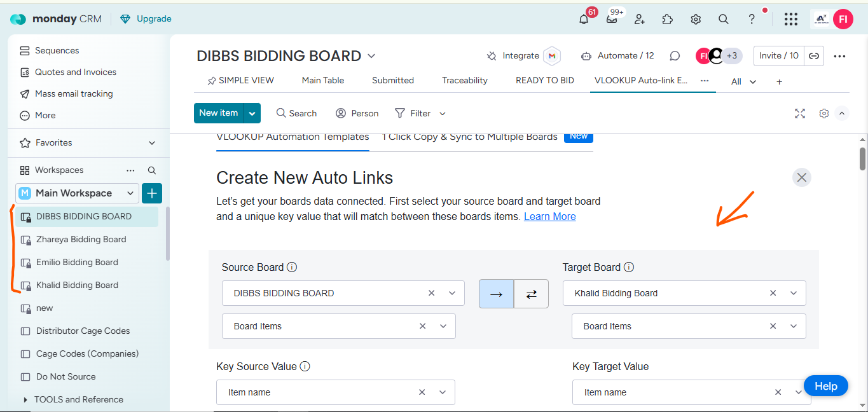Image resolution: width=868 pixels, height=412 pixels.
Task: Open the notifications bell
Action: pyautogui.click(x=584, y=19)
